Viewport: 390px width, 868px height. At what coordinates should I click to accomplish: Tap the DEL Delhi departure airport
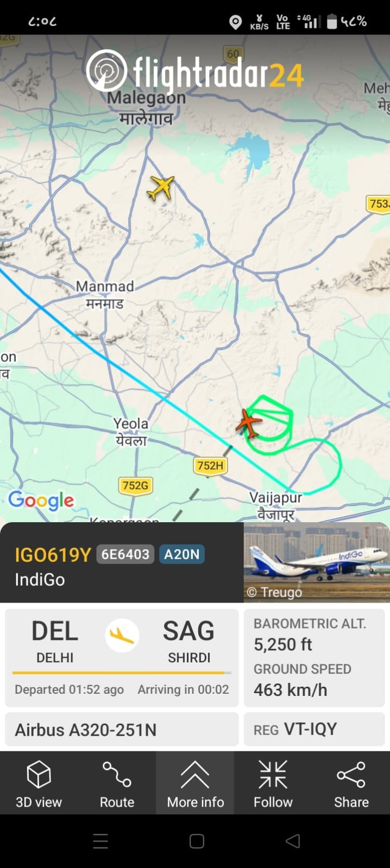(x=55, y=641)
